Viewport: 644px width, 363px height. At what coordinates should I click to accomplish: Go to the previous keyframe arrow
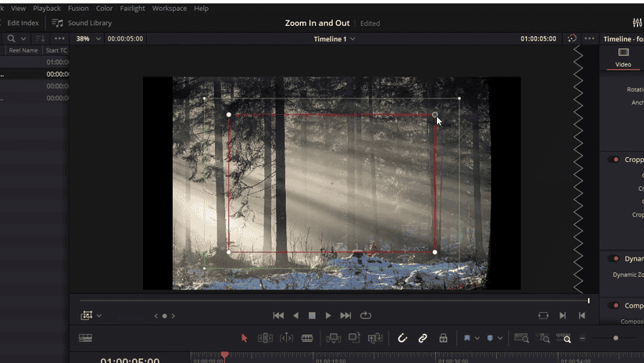156,316
